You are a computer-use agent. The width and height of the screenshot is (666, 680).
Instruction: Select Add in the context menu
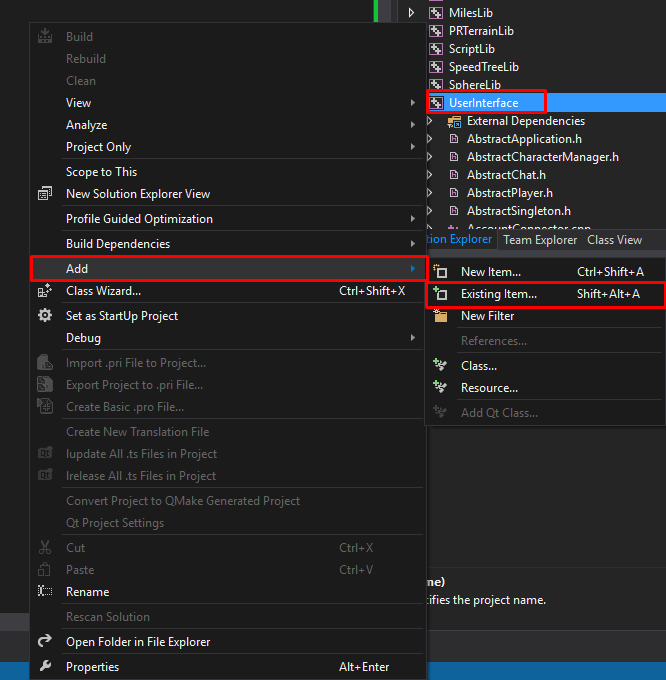pyautogui.click(x=228, y=269)
